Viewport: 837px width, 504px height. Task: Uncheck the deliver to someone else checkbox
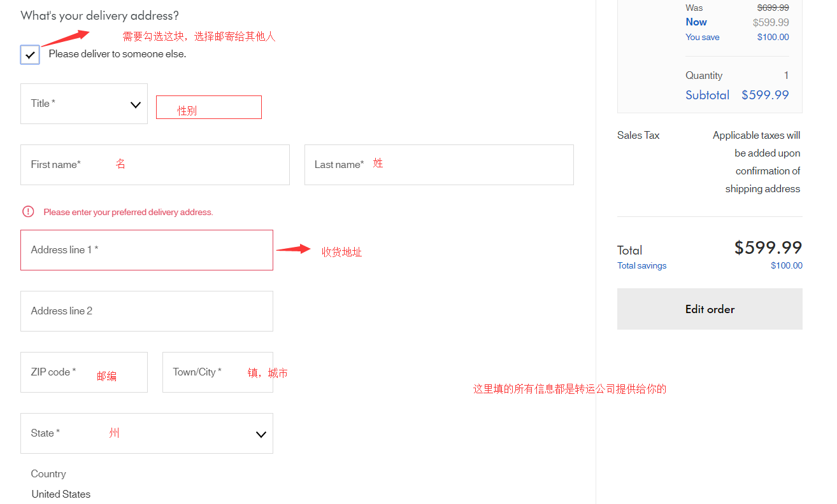pyautogui.click(x=30, y=55)
